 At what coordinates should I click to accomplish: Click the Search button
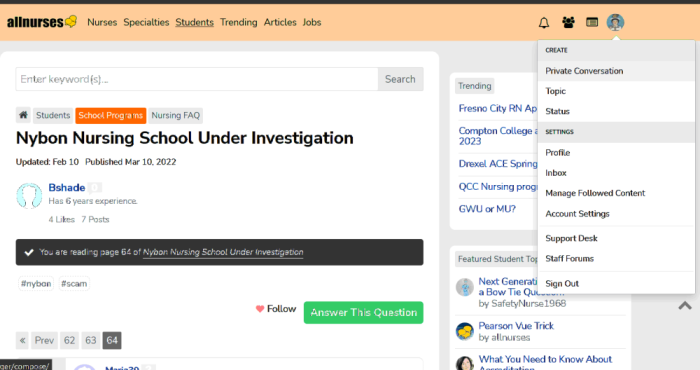pos(400,79)
